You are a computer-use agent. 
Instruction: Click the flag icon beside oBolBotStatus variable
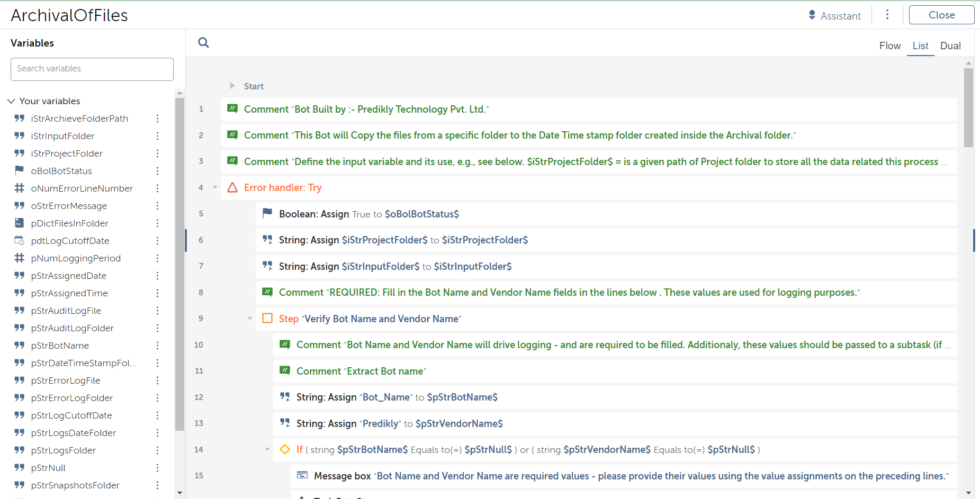tap(20, 170)
